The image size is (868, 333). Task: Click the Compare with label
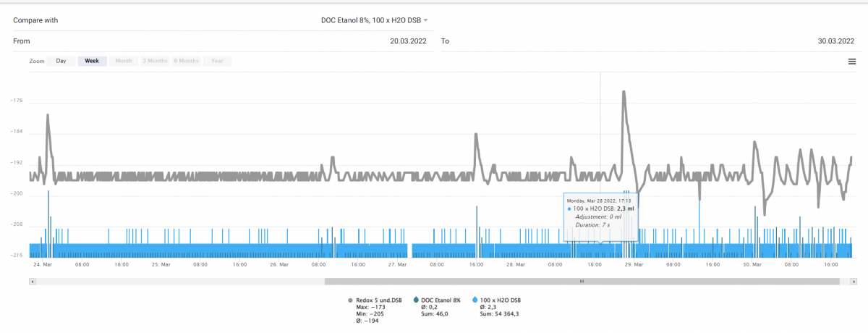(x=35, y=20)
